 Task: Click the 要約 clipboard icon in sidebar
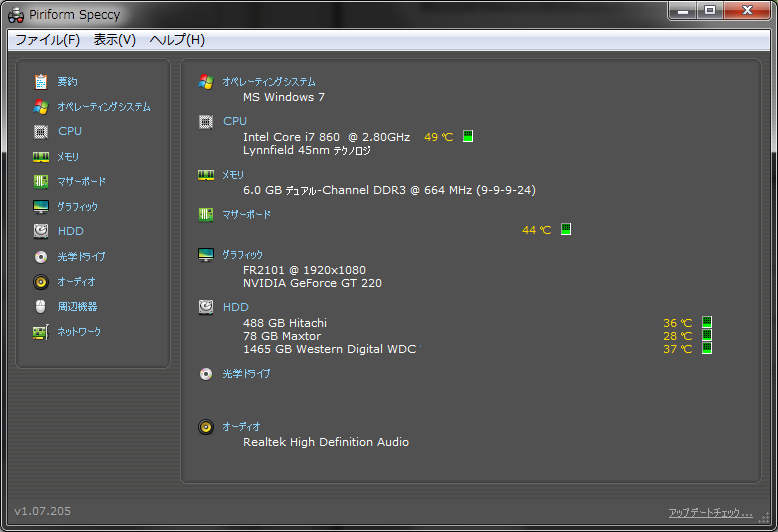pyautogui.click(x=41, y=81)
